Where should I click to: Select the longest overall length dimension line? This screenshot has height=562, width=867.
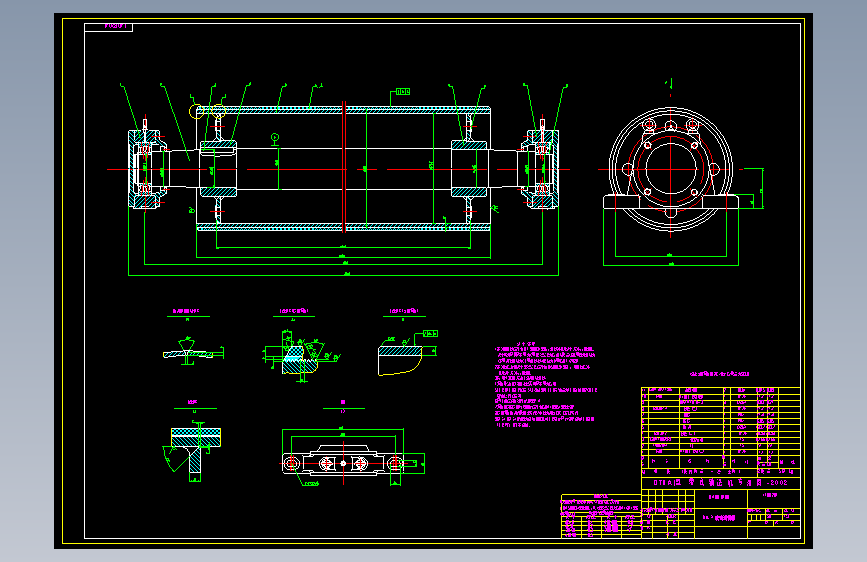pyautogui.click(x=343, y=275)
